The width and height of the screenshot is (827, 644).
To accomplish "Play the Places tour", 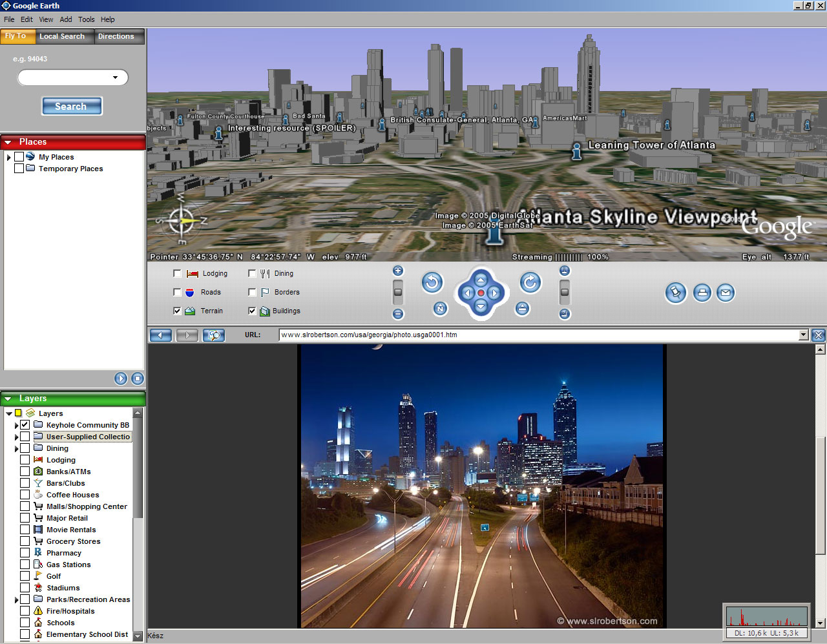I will pos(121,379).
